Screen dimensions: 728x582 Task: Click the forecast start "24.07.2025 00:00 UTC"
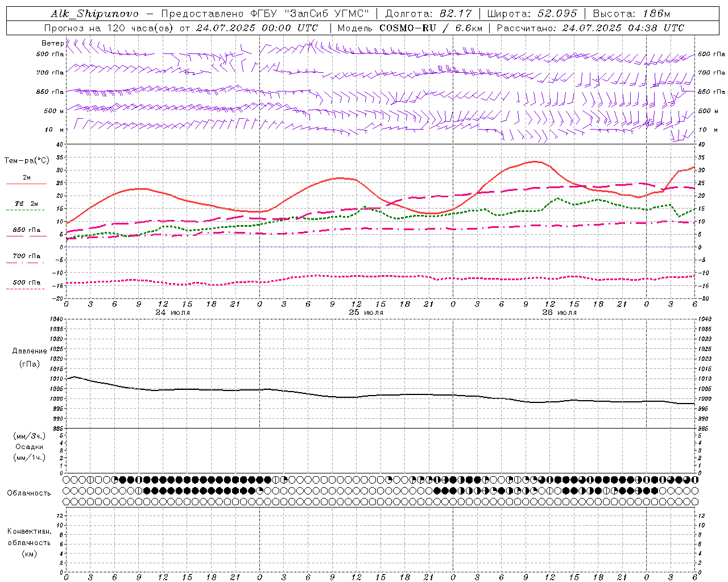257,28
